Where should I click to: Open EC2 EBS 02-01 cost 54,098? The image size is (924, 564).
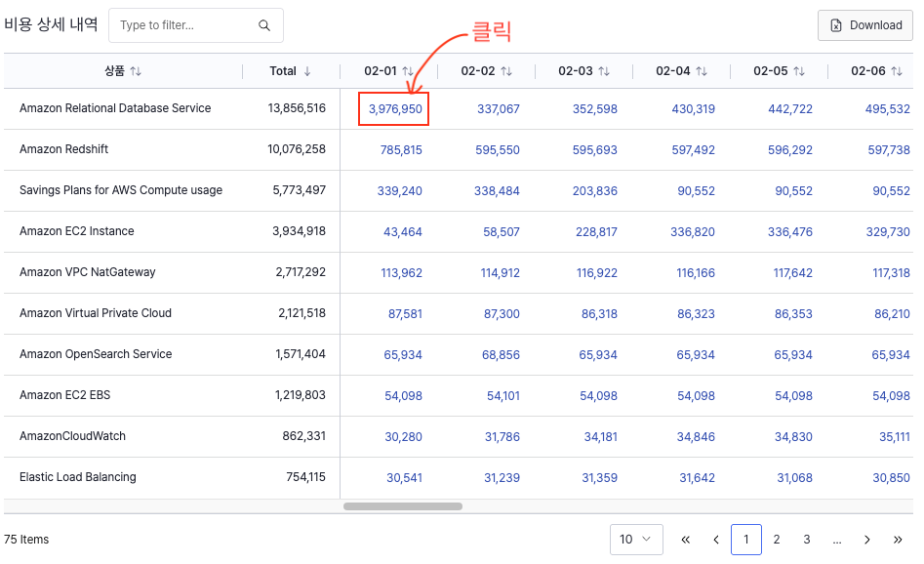[x=404, y=395]
